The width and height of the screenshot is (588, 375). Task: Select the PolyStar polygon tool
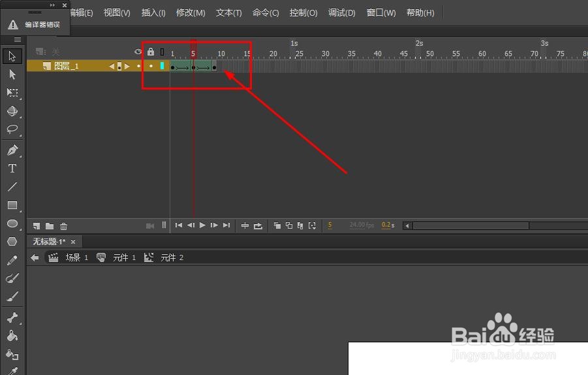click(12, 241)
